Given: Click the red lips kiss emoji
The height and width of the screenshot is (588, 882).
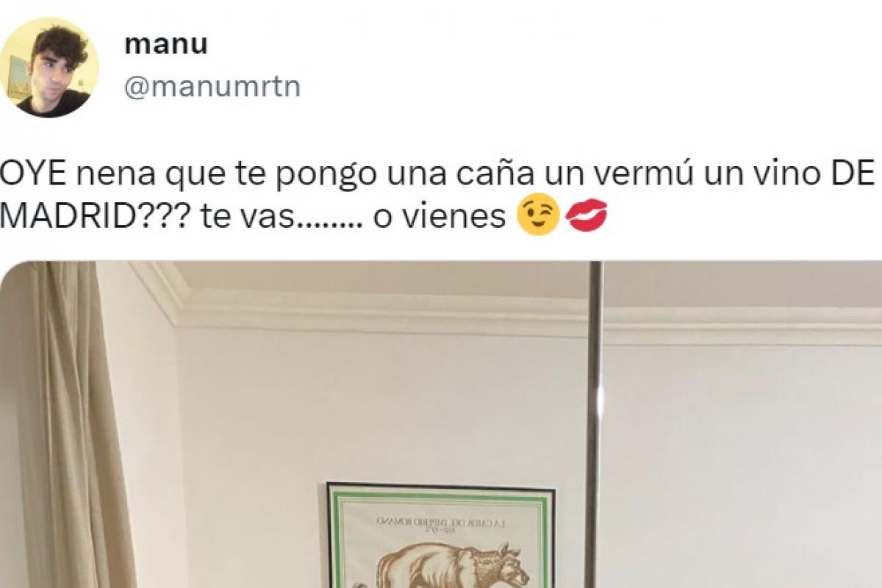Looking at the screenshot, I should pyautogui.click(x=586, y=218).
